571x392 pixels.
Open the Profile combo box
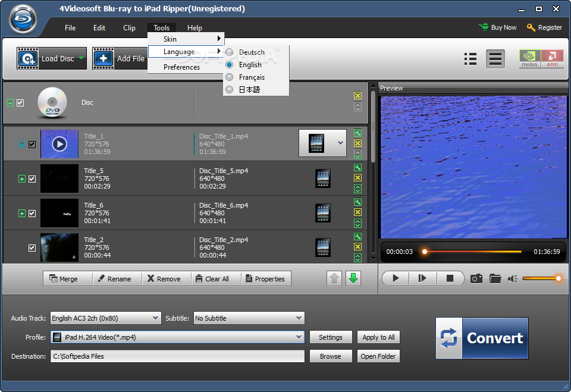tap(177, 337)
